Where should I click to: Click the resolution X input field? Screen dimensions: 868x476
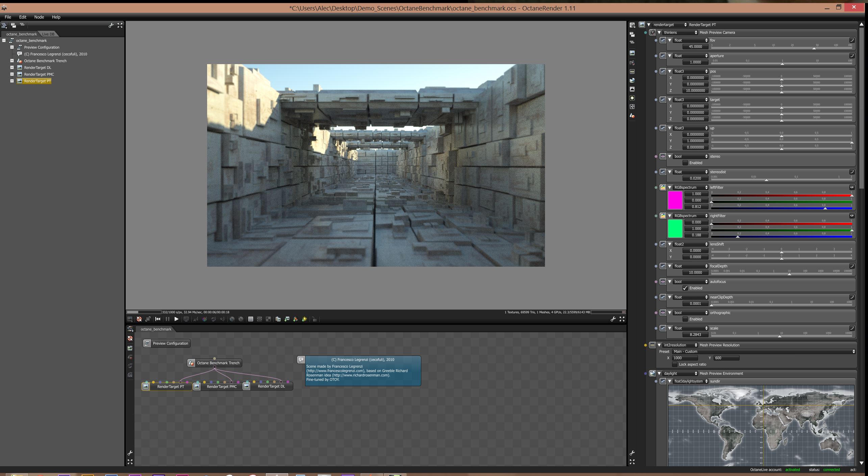pyautogui.click(x=685, y=358)
